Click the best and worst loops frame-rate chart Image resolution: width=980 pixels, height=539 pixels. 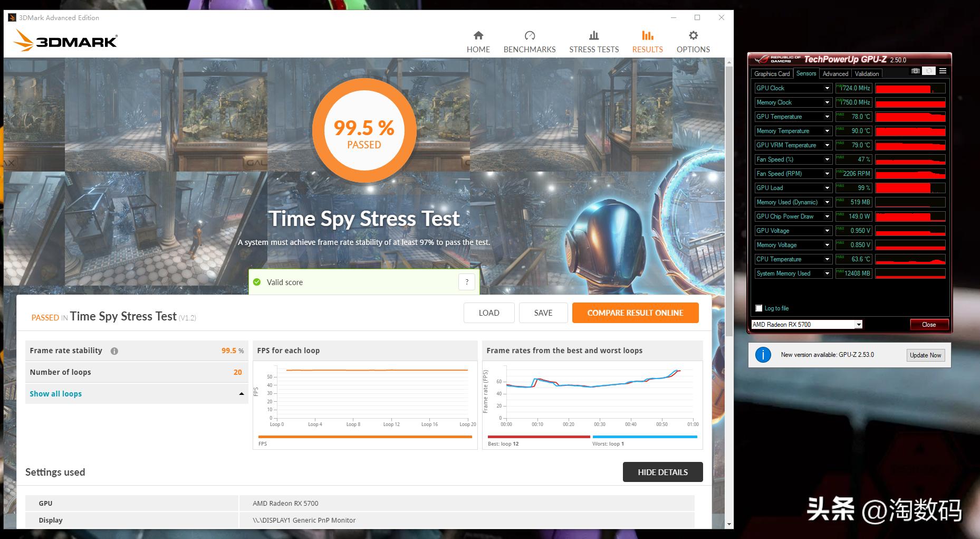pos(592,405)
